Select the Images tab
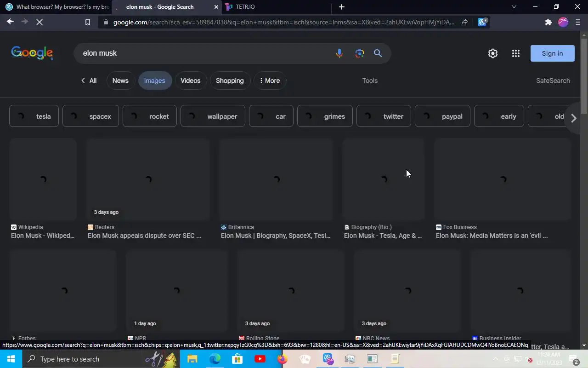Screen dimensions: 588x368 coord(155,80)
